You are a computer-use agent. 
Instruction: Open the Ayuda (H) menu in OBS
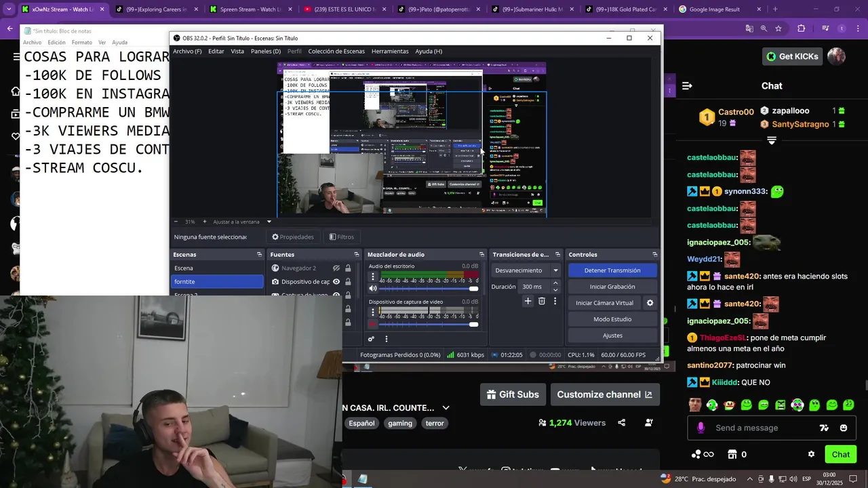click(x=429, y=52)
